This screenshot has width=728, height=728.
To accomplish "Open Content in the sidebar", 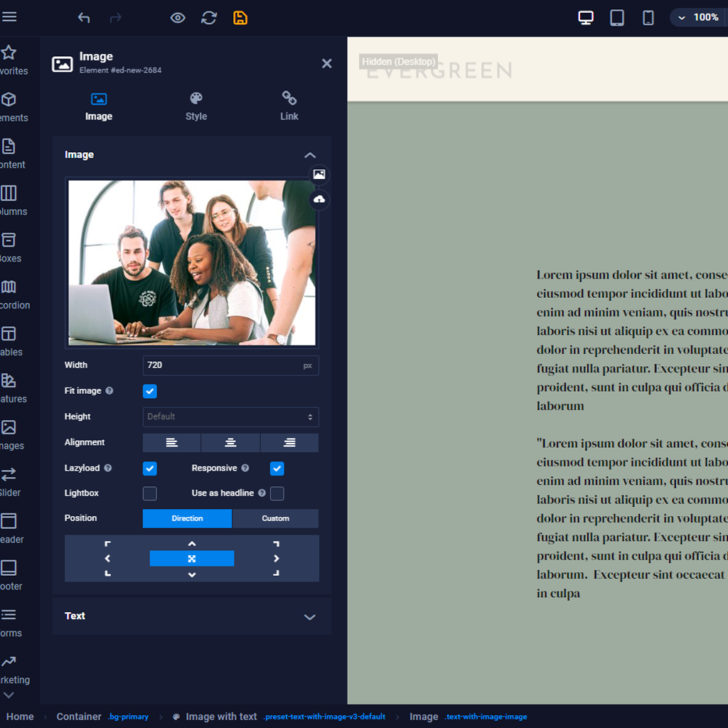I will tap(13, 154).
